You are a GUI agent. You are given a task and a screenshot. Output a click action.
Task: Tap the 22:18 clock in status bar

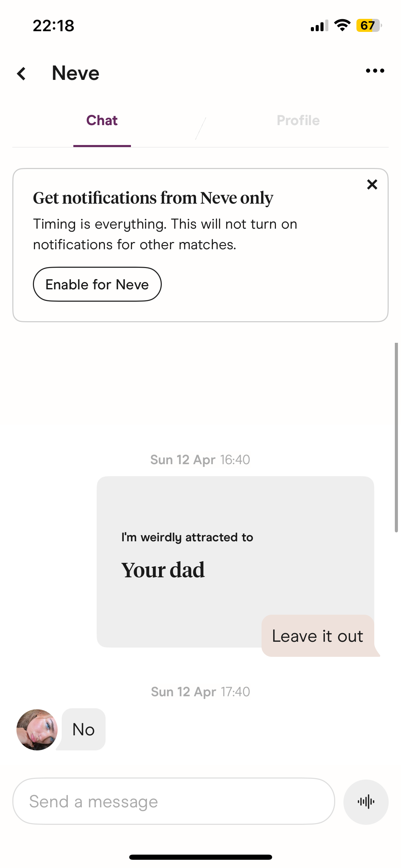pyautogui.click(x=53, y=26)
